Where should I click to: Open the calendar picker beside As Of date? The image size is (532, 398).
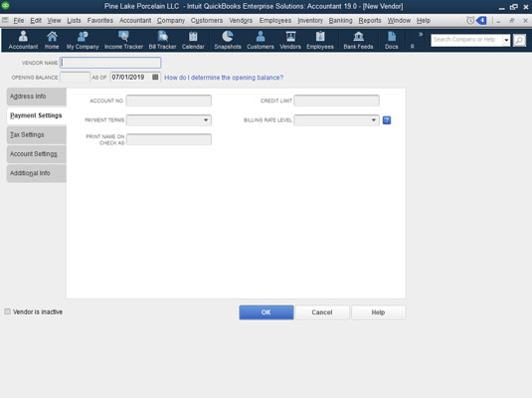coord(155,77)
